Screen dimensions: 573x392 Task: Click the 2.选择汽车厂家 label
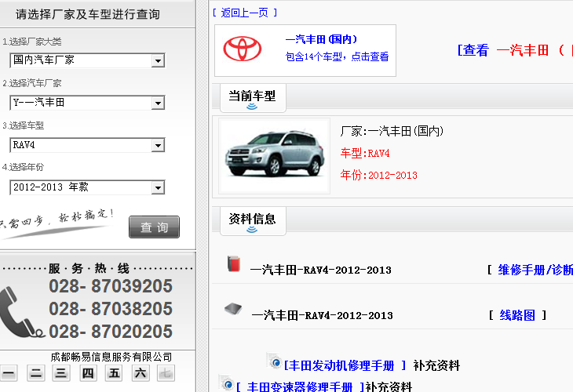pyautogui.click(x=32, y=83)
